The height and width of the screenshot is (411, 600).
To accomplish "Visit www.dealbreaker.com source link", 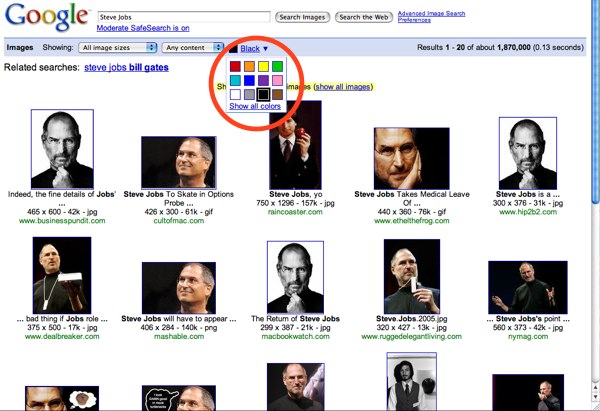I will click(62, 336).
